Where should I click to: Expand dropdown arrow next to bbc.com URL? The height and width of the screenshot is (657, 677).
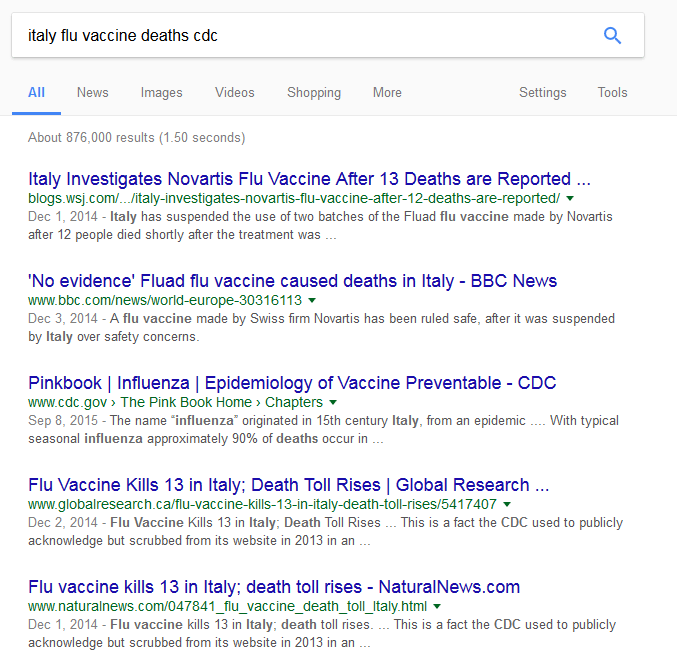point(312,300)
